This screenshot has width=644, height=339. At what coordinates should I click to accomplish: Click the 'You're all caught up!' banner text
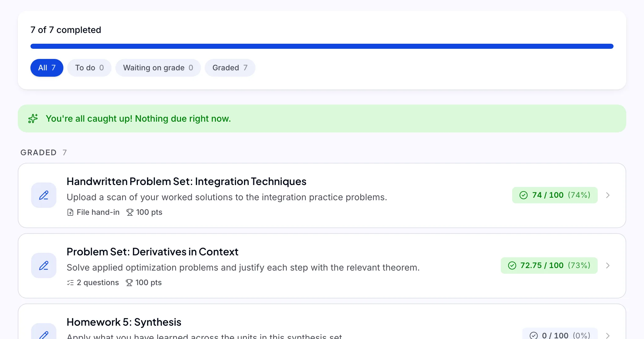(x=138, y=118)
